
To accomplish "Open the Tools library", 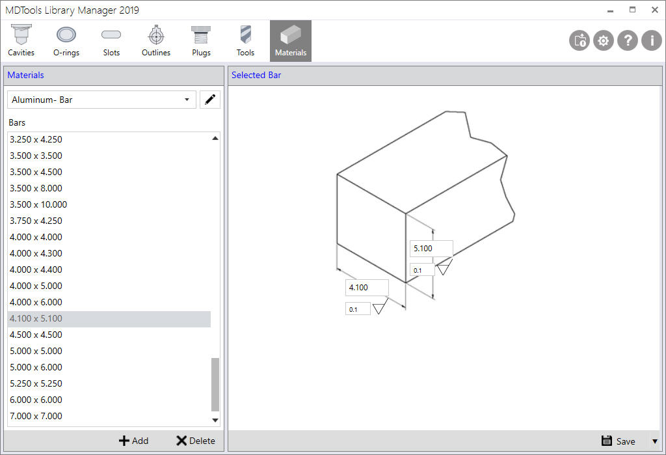I will tap(246, 41).
